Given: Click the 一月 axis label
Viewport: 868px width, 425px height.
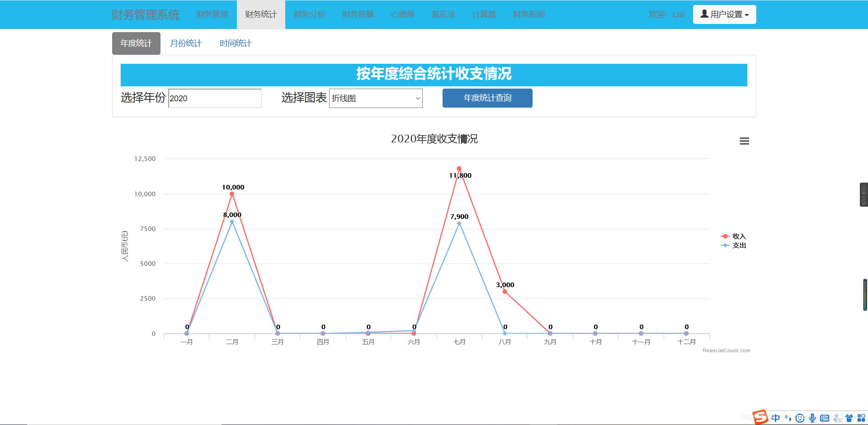Looking at the screenshot, I should tap(187, 342).
